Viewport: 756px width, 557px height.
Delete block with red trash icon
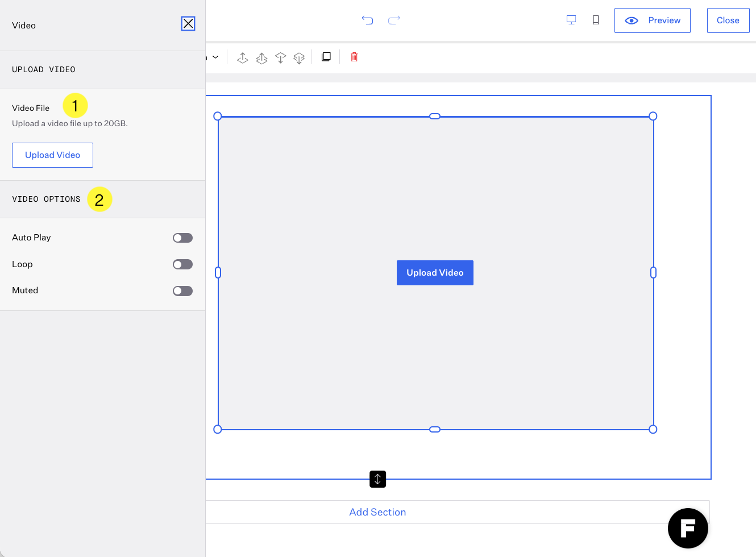point(354,57)
